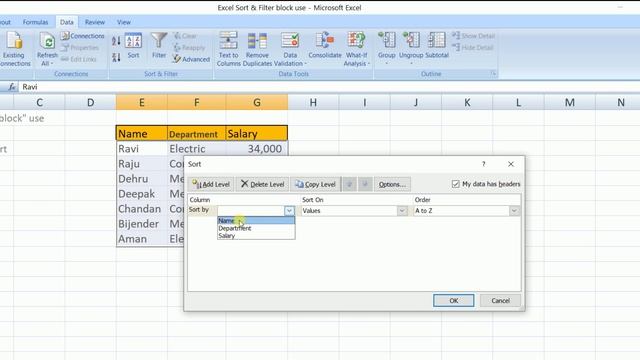Open the Consolidate tool

(325, 46)
